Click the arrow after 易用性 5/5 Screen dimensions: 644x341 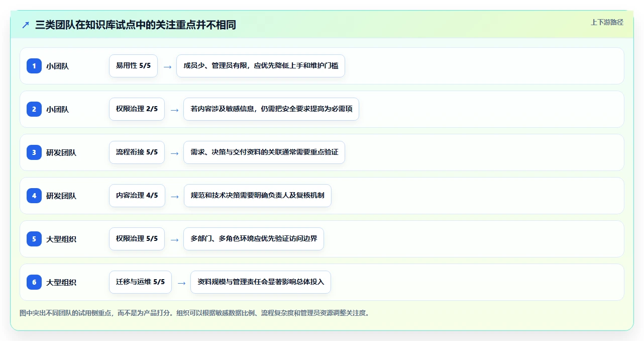tap(167, 66)
